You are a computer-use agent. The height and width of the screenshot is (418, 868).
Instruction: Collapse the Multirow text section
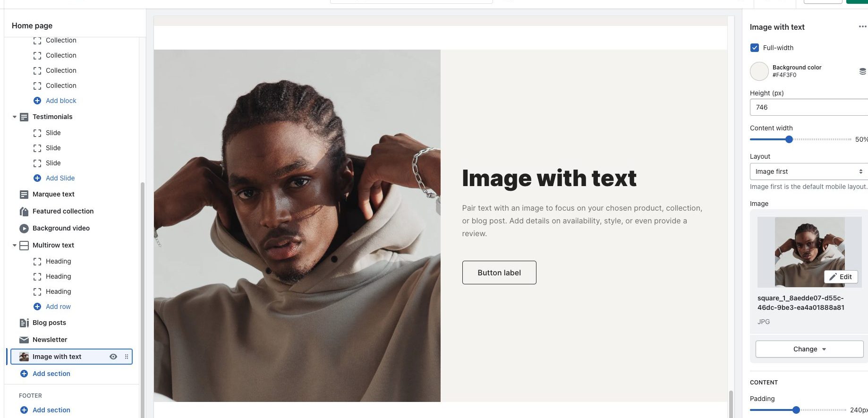click(x=15, y=246)
